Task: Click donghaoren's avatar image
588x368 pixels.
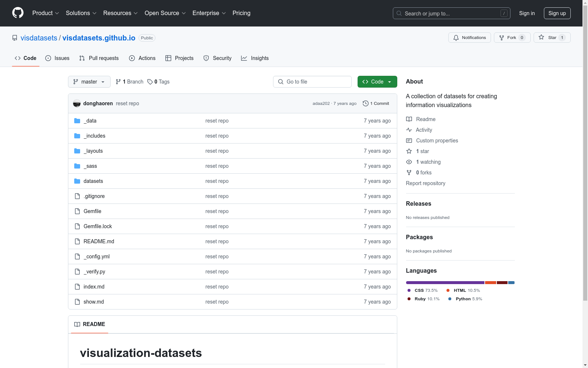Action: coord(77,103)
